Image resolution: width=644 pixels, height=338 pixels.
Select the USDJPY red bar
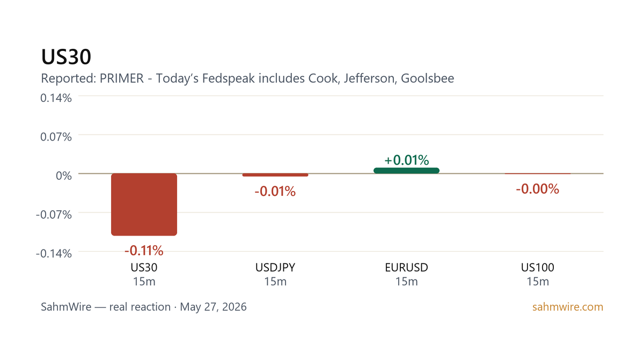point(275,175)
